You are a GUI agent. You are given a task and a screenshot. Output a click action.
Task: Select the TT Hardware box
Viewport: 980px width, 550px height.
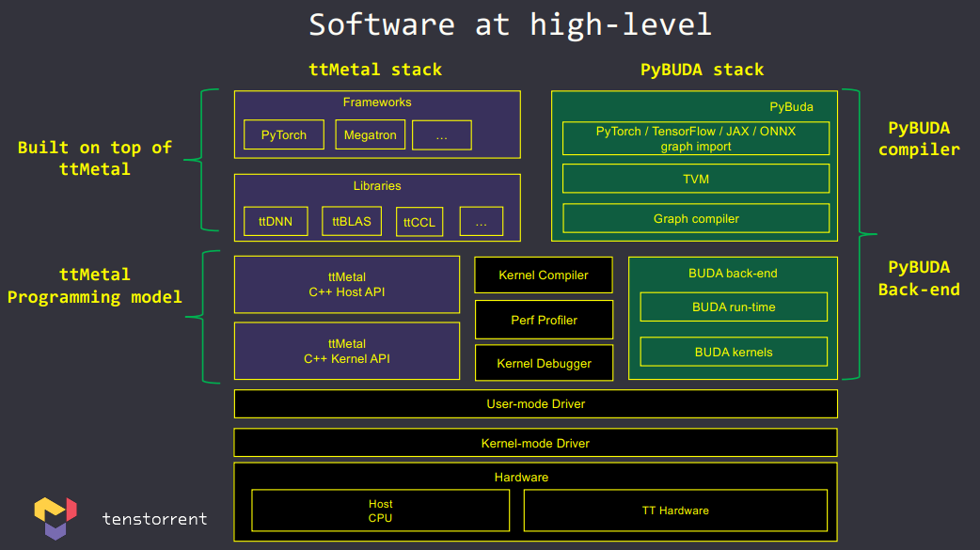click(675, 511)
